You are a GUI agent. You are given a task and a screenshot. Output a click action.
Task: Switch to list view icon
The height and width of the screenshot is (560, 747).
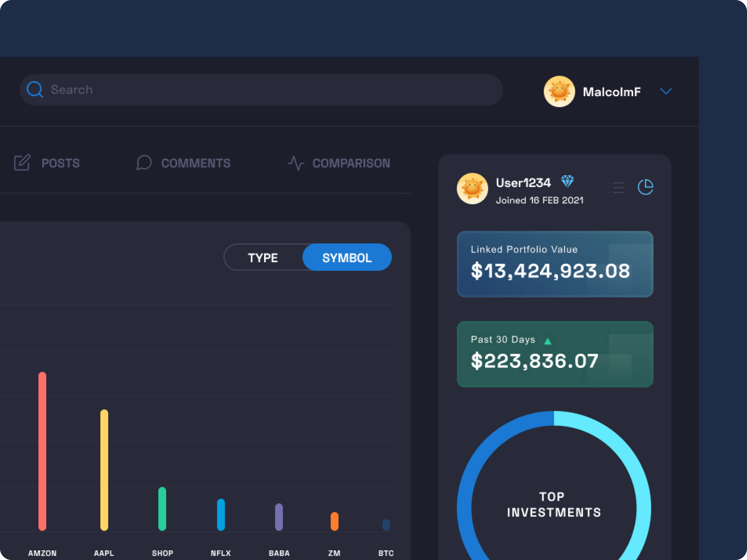(616, 188)
